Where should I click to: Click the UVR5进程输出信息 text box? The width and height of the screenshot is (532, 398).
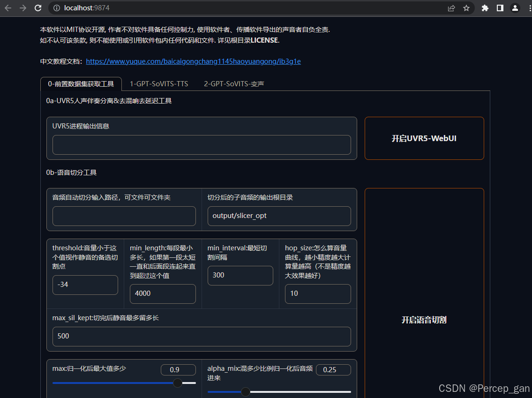[202, 145]
